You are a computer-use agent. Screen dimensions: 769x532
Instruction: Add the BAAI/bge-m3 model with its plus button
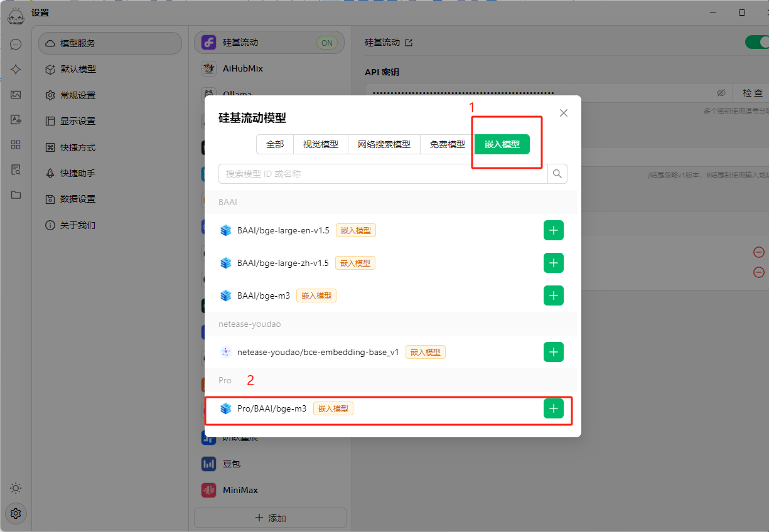pos(553,295)
